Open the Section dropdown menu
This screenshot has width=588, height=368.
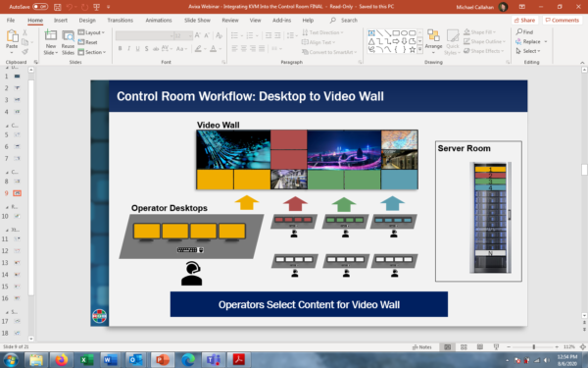[92, 52]
